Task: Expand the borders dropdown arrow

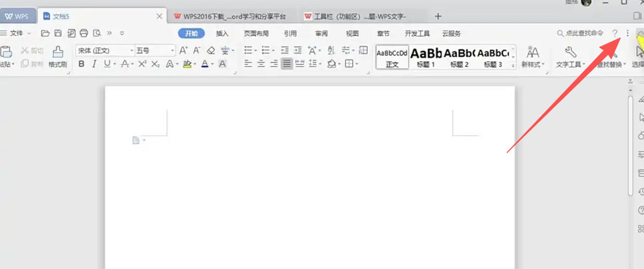Action: click(x=357, y=64)
